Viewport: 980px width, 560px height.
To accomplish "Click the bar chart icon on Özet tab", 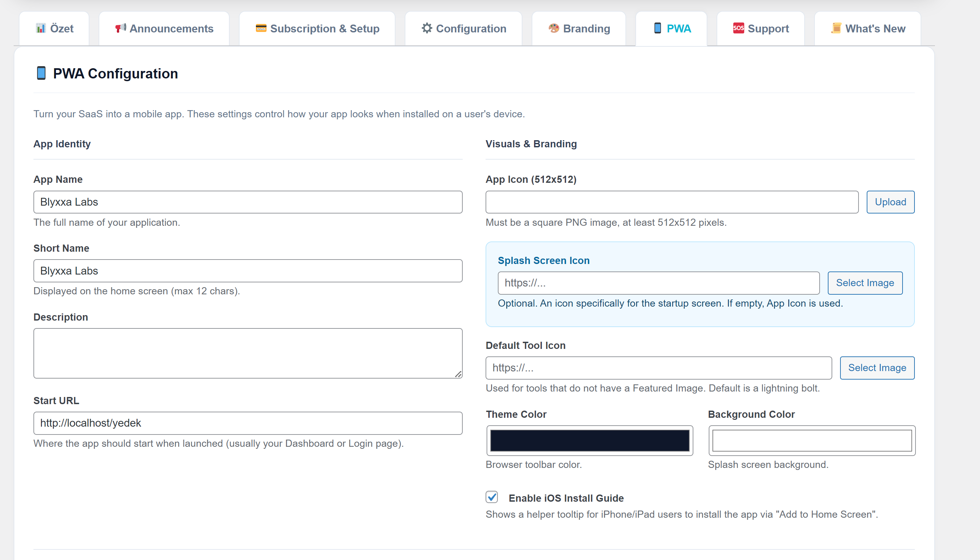I will click(41, 28).
